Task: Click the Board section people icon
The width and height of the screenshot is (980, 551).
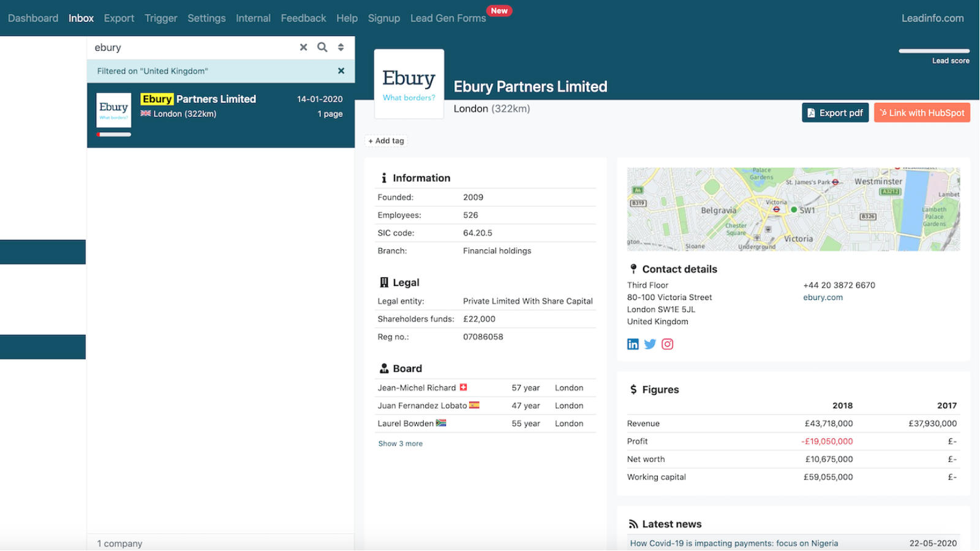Action: [x=383, y=368]
